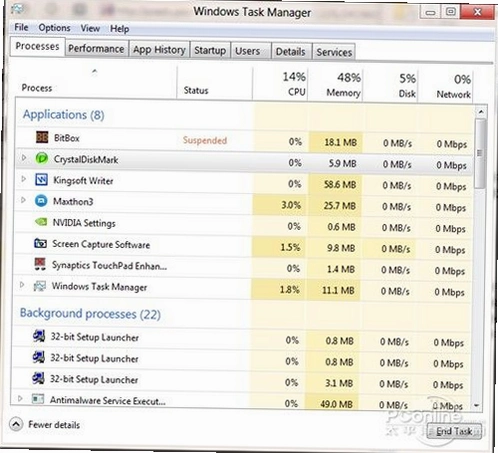Click the Antimalware Service Executable icon
The width and height of the screenshot is (498, 453).
click(x=38, y=399)
